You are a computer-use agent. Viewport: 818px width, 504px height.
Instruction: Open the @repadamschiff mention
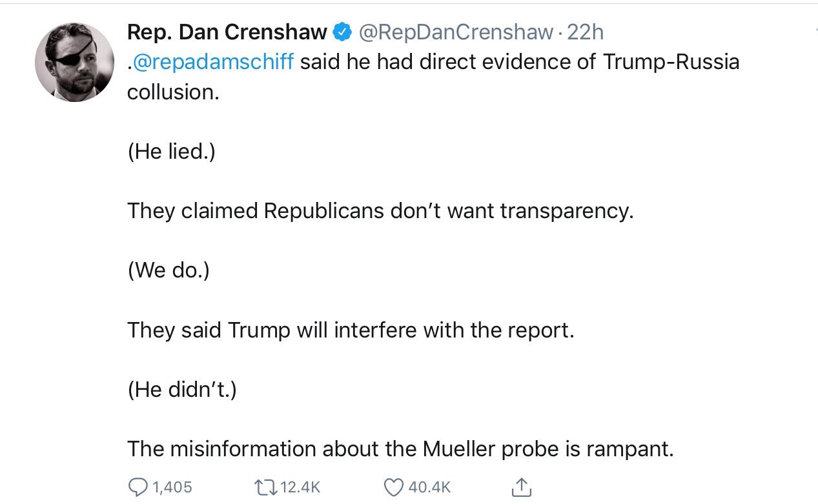(x=213, y=62)
